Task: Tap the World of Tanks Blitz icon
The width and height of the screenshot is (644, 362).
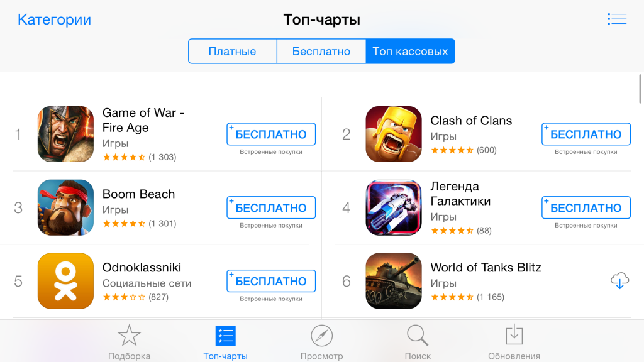Action: tap(394, 281)
